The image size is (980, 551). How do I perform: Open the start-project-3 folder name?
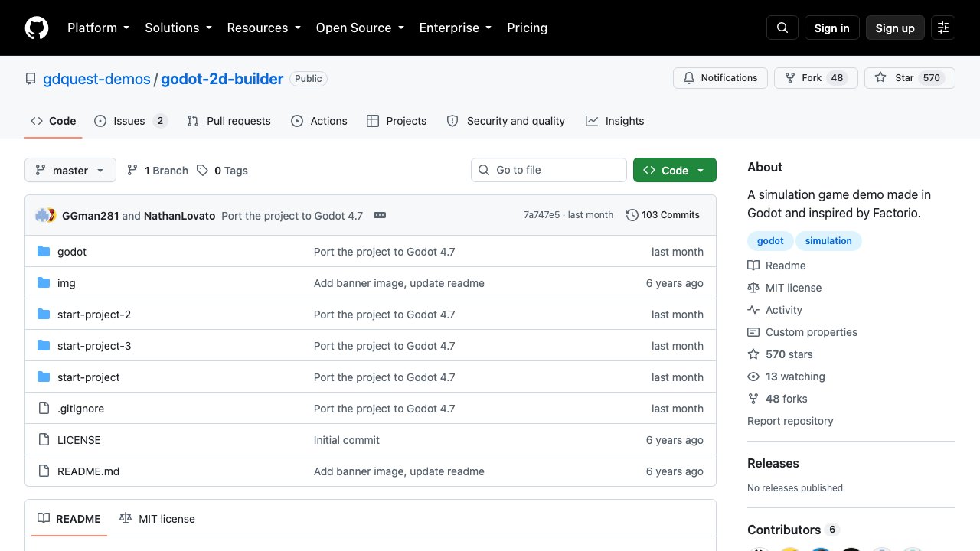[94, 346]
